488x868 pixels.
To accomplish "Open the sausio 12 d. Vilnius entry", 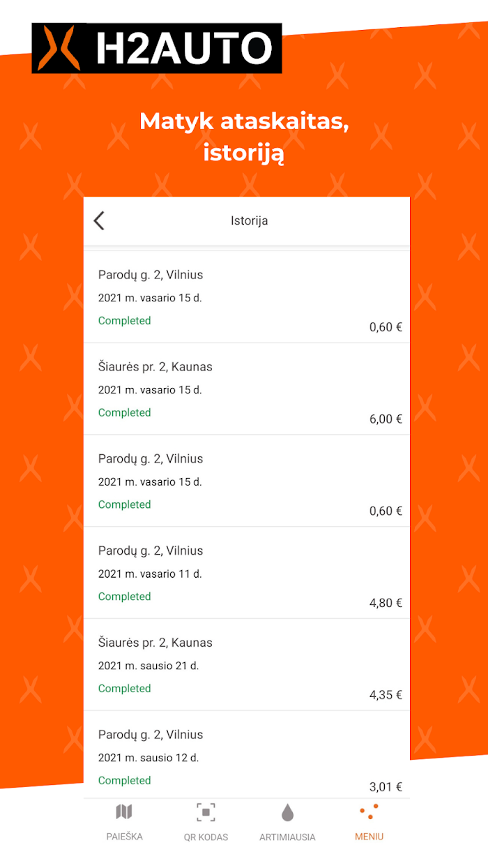I will tap(246, 755).
